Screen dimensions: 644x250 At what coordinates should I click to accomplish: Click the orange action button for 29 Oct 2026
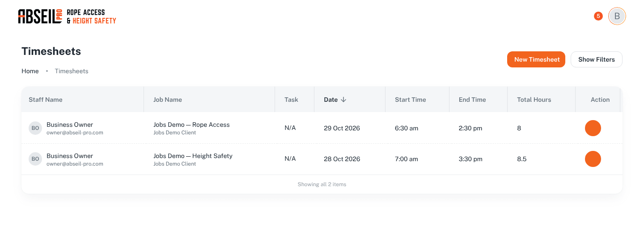point(593,128)
